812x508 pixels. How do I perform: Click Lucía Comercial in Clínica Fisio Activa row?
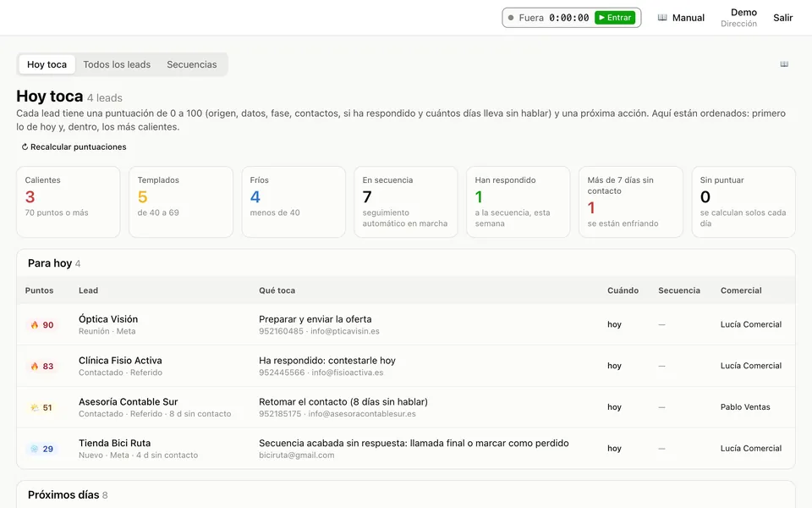click(x=751, y=366)
